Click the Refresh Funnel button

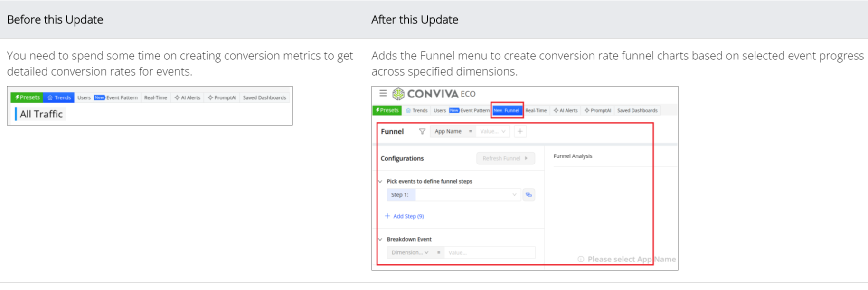tap(505, 158)
